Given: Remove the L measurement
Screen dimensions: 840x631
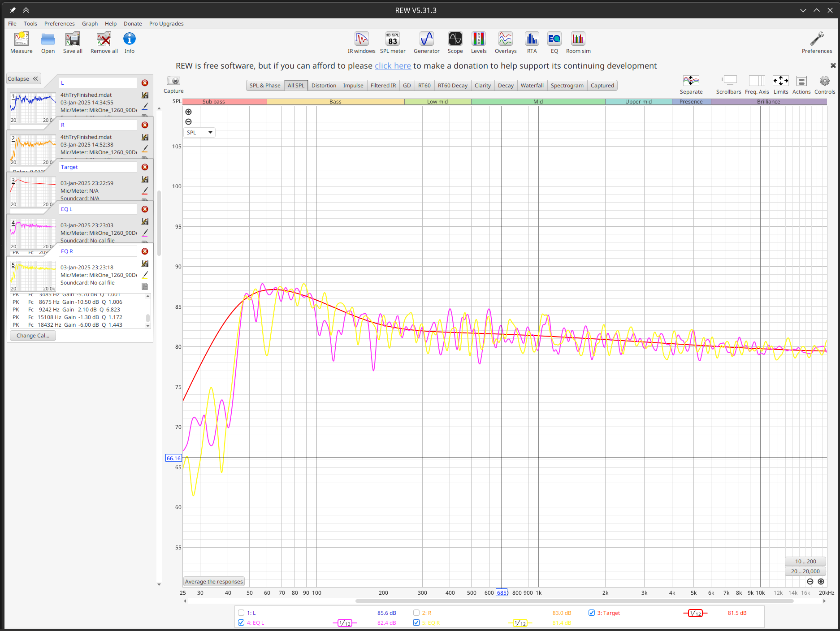Looking at the screenshot, I should [145, 83].
